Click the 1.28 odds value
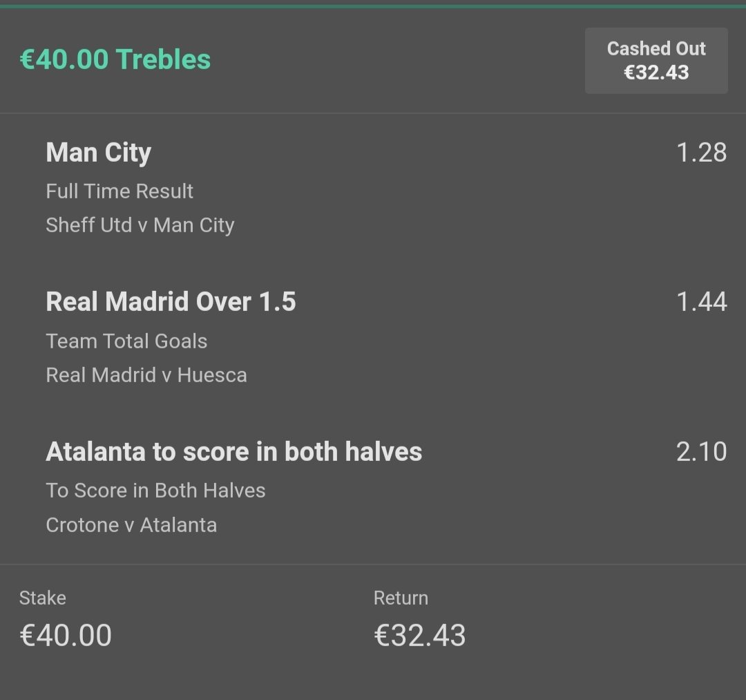The image size is (746, 700). click(x=701, y=153)
